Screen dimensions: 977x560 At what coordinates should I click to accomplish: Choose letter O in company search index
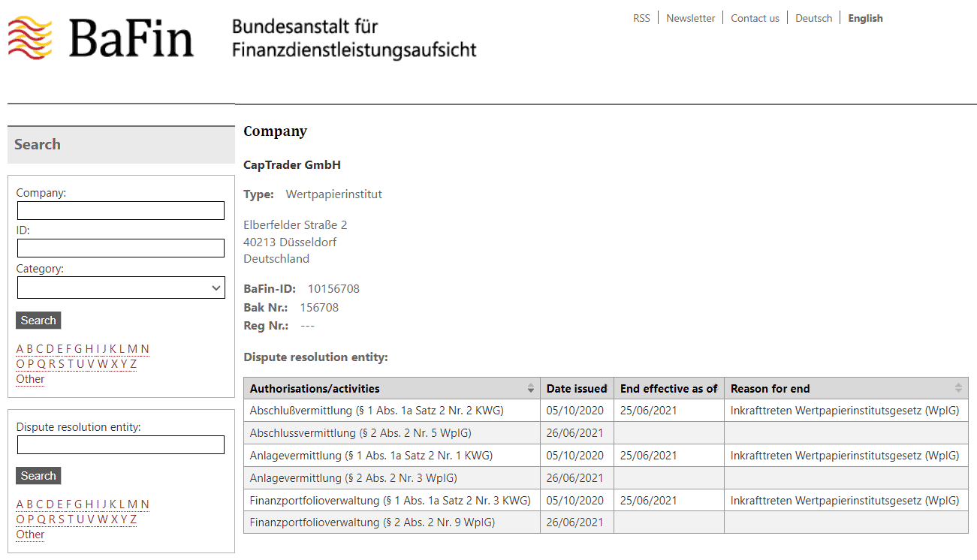point(20,364)
